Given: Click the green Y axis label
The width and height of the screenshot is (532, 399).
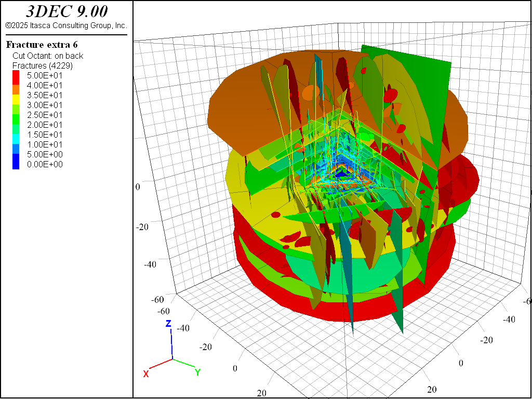Looking at the screenshot, I should tap(198, 373).
